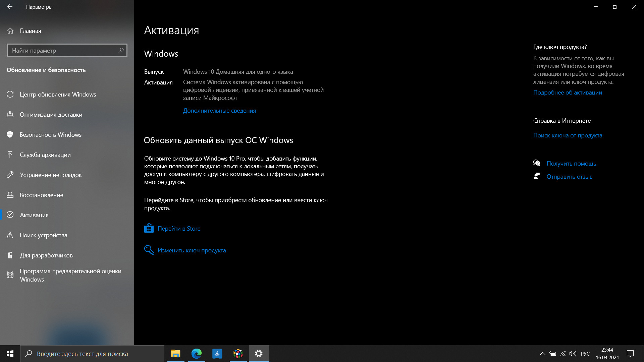
Task: Click wrench icon for Устранение неполадок
Action: [x=10, y=175]
